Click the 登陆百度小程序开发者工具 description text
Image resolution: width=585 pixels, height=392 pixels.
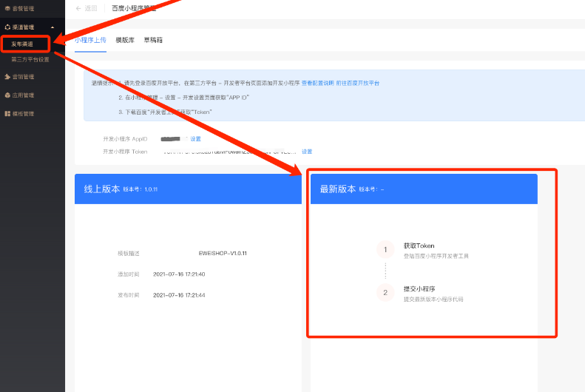pyautogui.click(x=436, y=256)
